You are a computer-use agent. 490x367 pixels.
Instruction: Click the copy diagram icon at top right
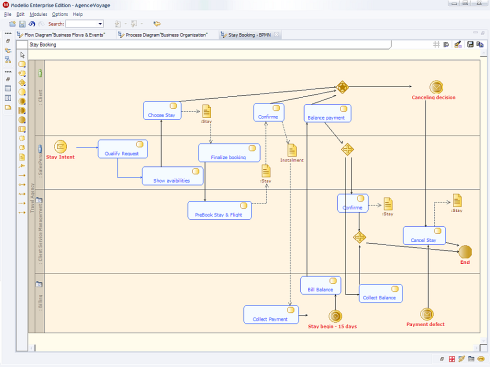tap(480, 44)
